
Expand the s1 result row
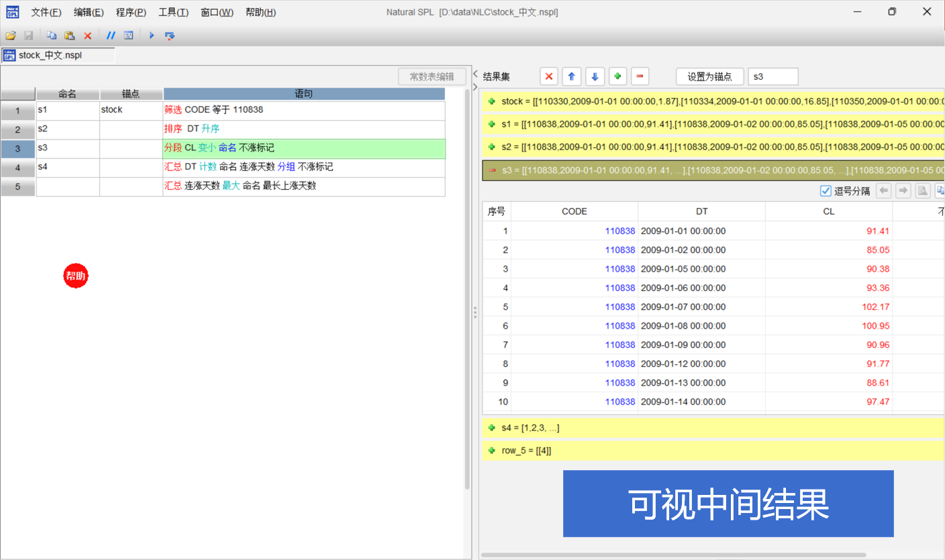492,124
